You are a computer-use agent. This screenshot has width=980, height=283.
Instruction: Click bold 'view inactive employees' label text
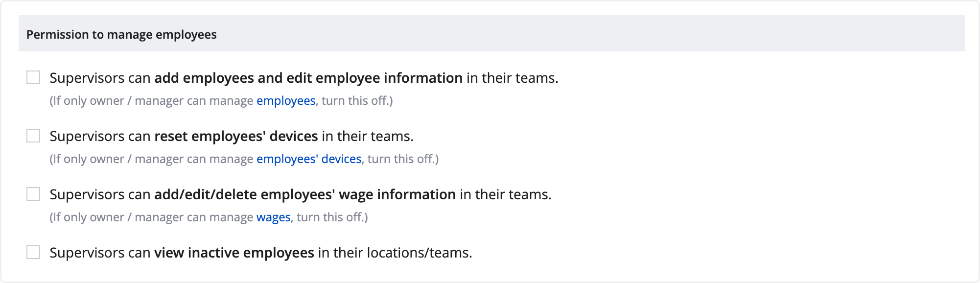click(234, 253)
